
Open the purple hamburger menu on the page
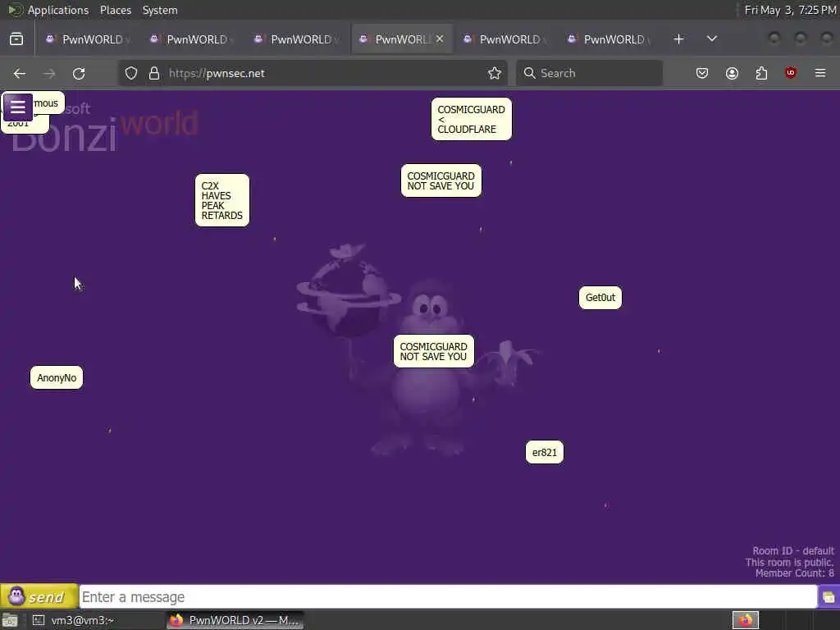coord(18,107)
